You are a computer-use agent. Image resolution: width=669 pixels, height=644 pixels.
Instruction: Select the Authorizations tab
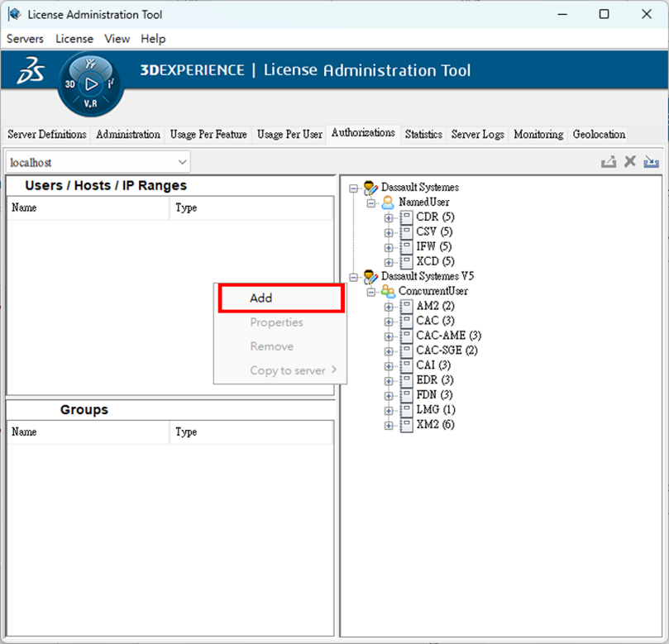pos(363,133)
